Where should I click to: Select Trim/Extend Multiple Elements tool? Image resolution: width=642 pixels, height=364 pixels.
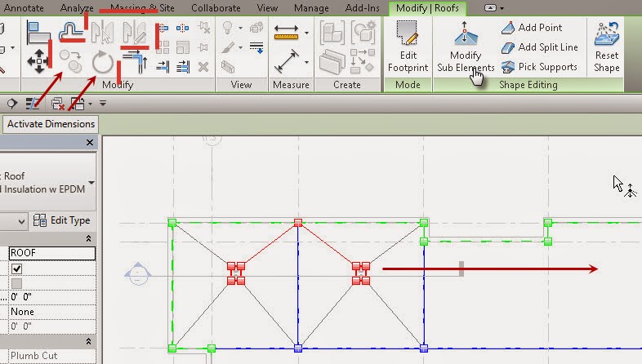[183, 67]
